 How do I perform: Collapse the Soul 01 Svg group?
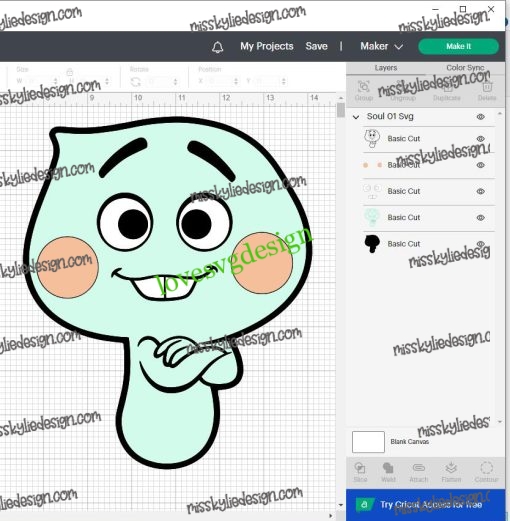click(356, 117)
